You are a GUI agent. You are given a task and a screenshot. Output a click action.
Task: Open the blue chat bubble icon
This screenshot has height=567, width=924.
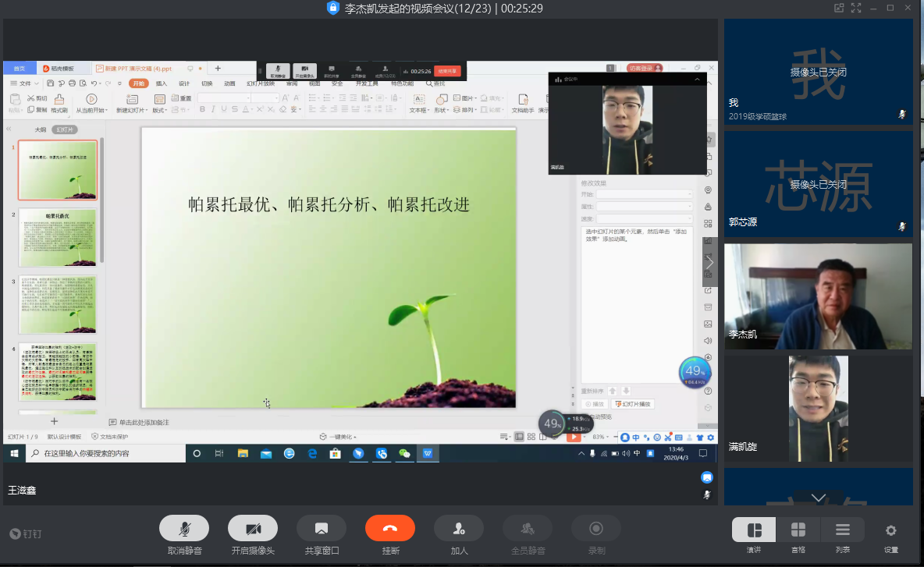coord(707,477)
